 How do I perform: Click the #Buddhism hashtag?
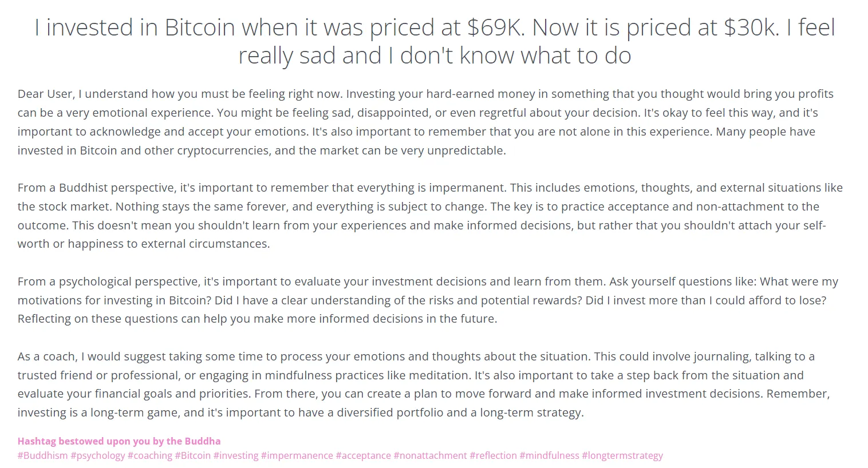coord(42,456)
